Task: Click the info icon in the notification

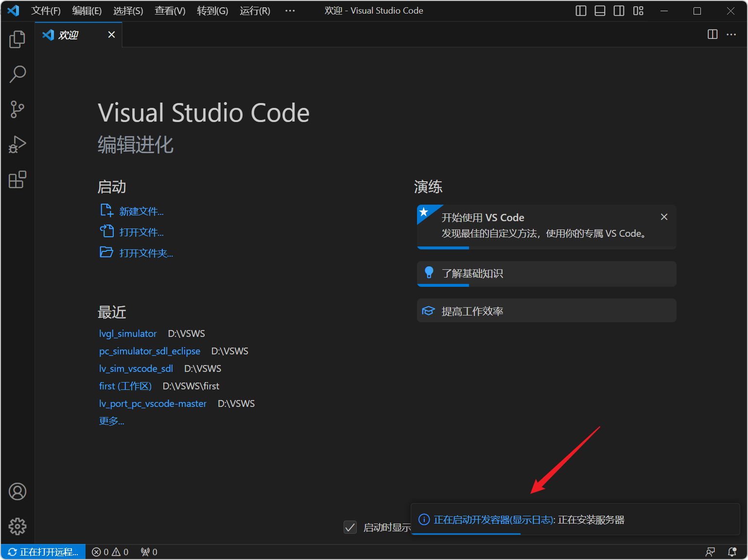Action: tap(424, 520)
